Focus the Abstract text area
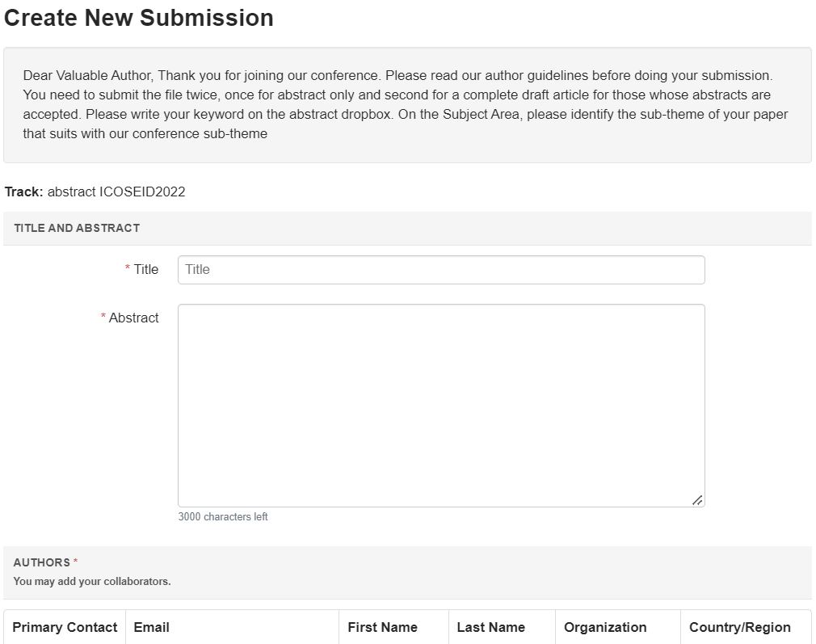 coord(440,404)
